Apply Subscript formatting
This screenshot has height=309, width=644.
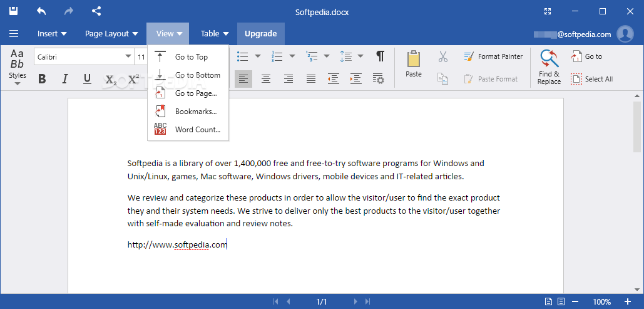[111, 80]
